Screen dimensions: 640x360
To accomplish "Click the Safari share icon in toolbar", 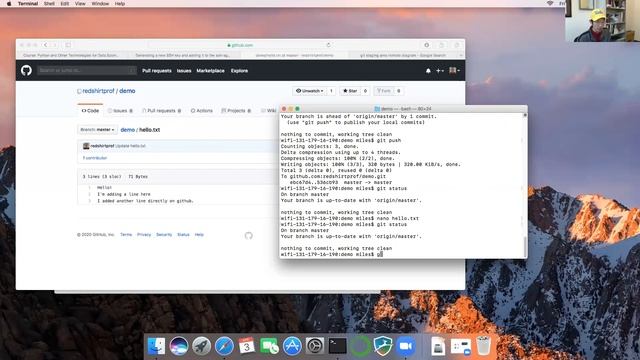I will coord(441,45).
